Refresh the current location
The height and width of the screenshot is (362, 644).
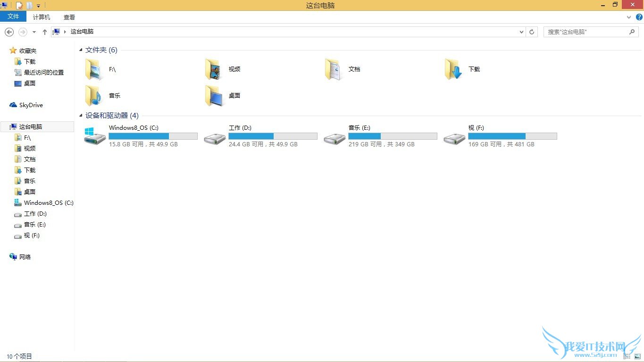[532, 32]
